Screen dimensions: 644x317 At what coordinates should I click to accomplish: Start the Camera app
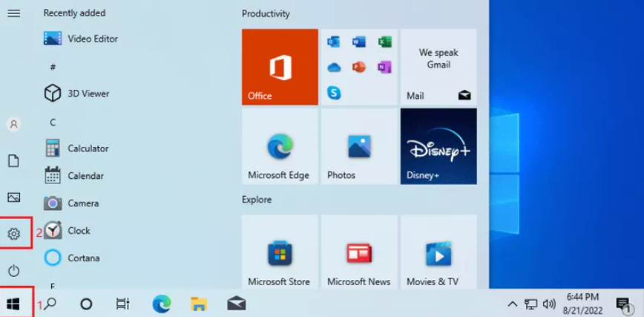(x=71, y=203)
